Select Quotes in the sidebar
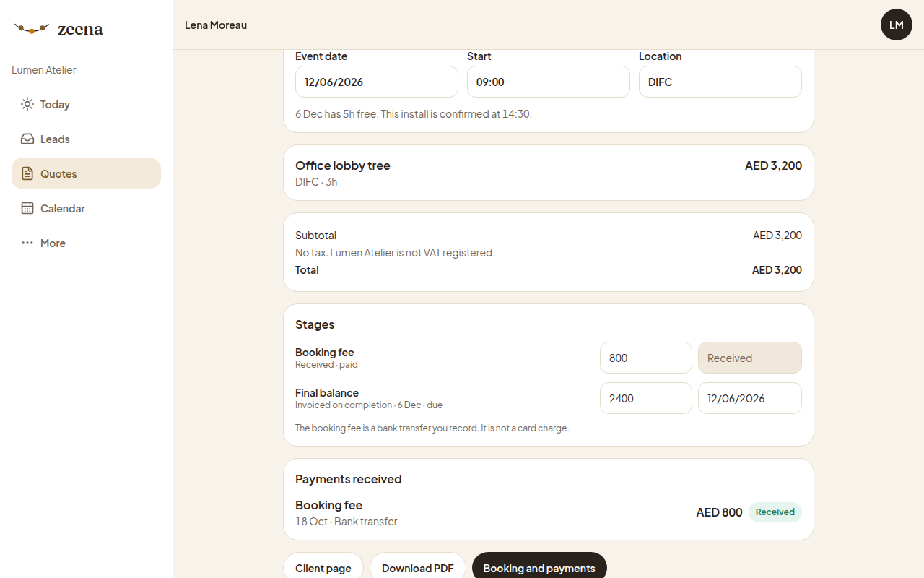The width and height of the screenshot is (924, 578). 86,173
